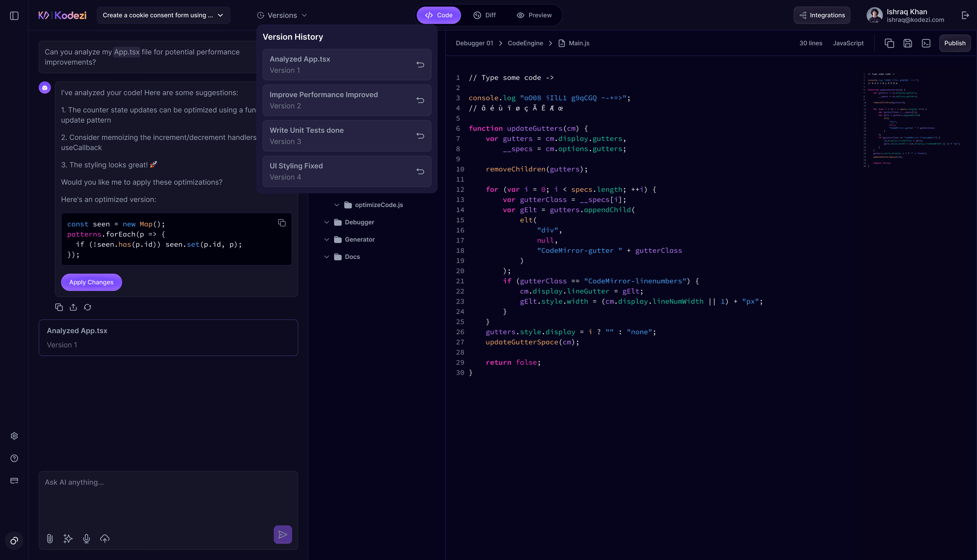Image resolution: width=977 pixels, height=560 pixels.
Task: Click the save file icon in editor toolbar
Action: [x=908, y=43]
